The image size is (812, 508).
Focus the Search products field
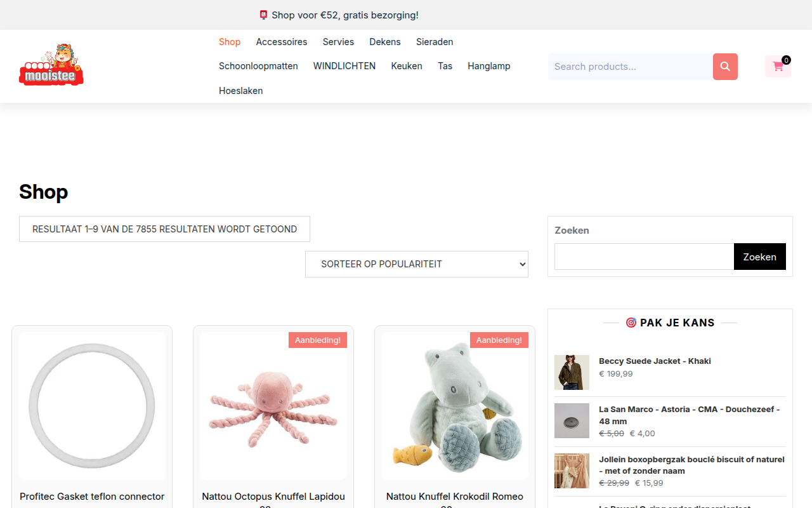pos(631,67)
